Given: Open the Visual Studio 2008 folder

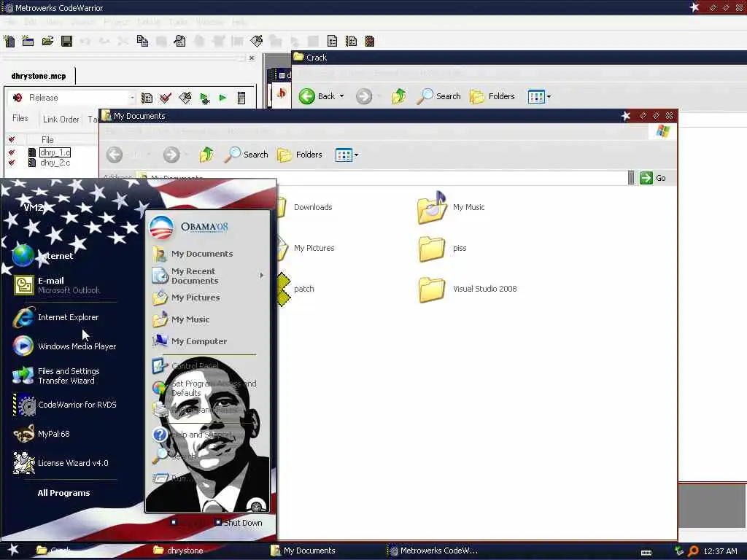Looking at the screenshot, I should pos(468,289).
